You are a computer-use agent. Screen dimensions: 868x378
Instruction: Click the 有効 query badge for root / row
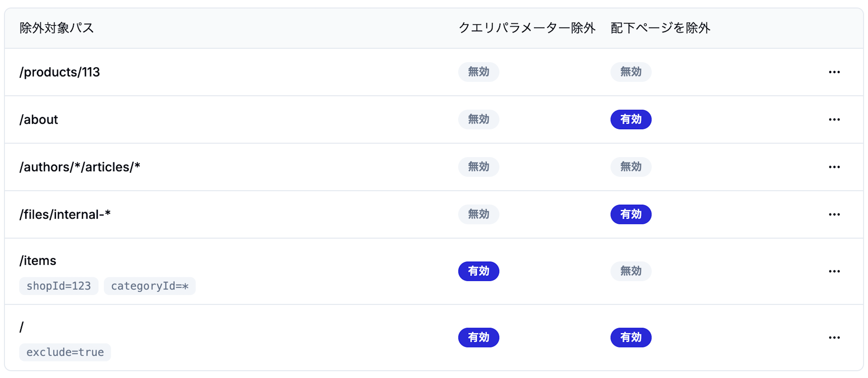coord(478,338)
